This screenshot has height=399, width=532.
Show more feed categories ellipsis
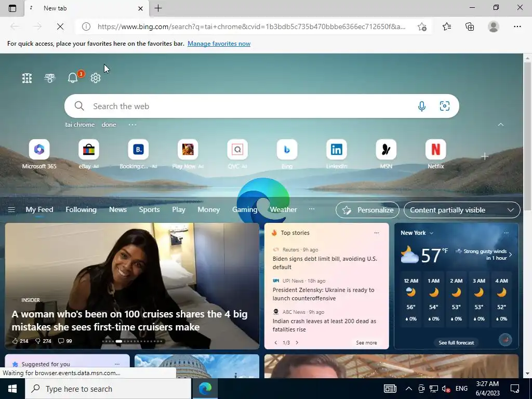coord(312,209)
